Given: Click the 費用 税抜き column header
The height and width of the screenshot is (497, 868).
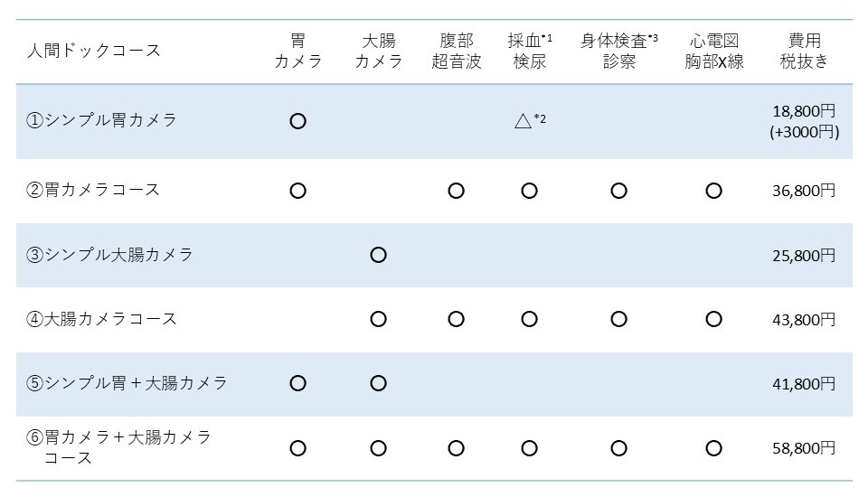Looking at the screenshot, I should 804,51.
